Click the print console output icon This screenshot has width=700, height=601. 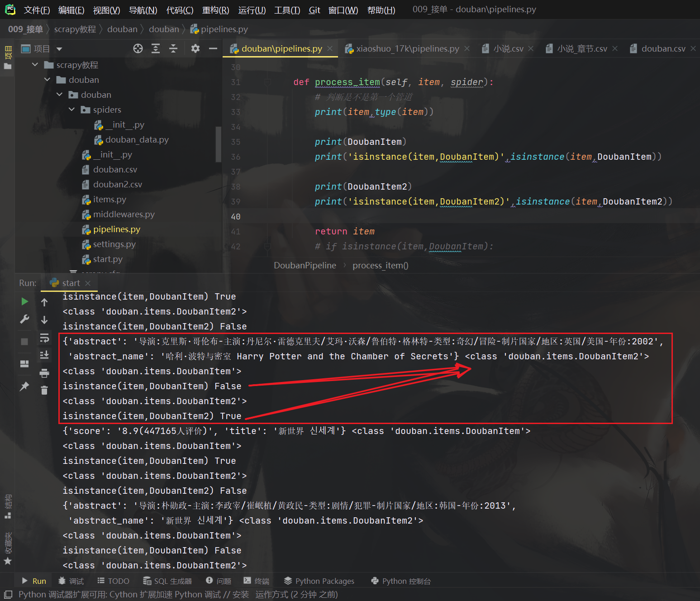coord(44,373)
